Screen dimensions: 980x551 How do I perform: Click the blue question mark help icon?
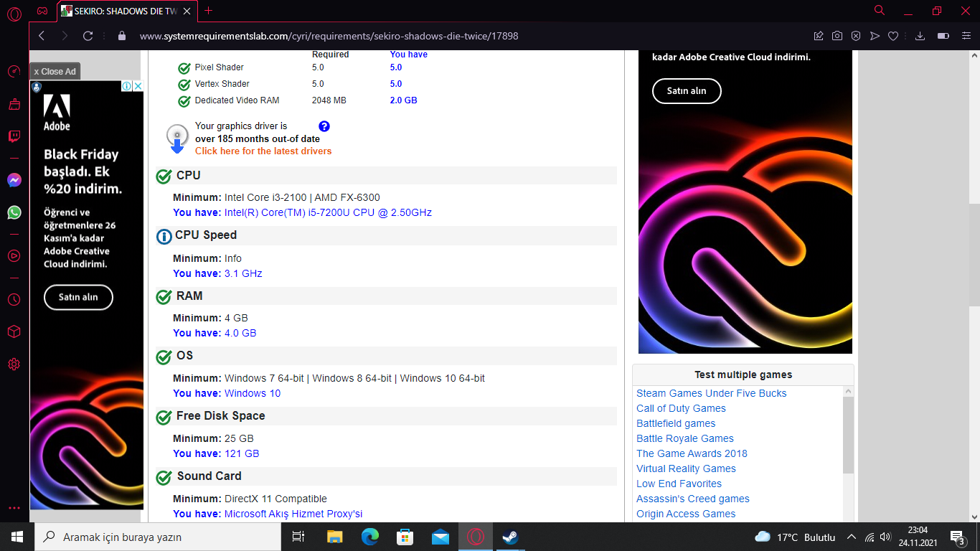coord(324,126)
